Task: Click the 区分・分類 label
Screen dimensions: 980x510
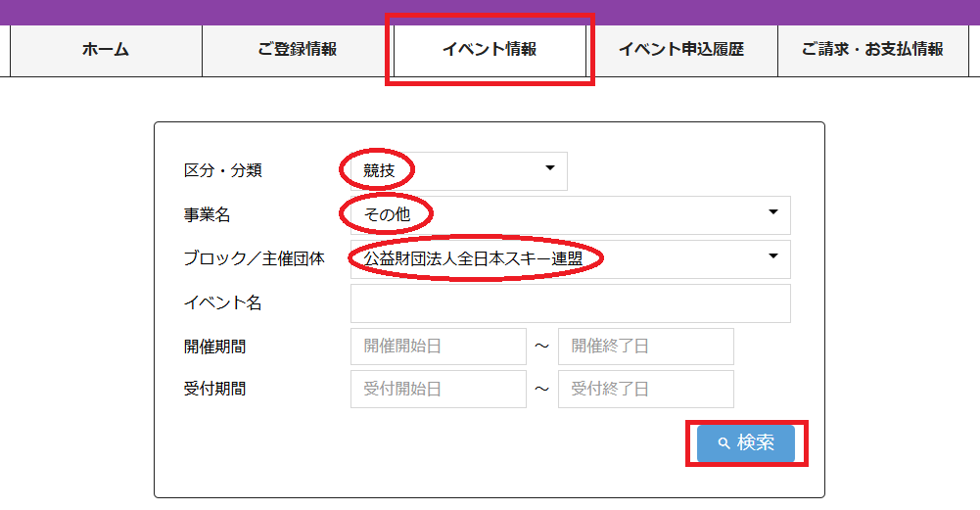Action: pyautogui.click(x=222, y=170)
